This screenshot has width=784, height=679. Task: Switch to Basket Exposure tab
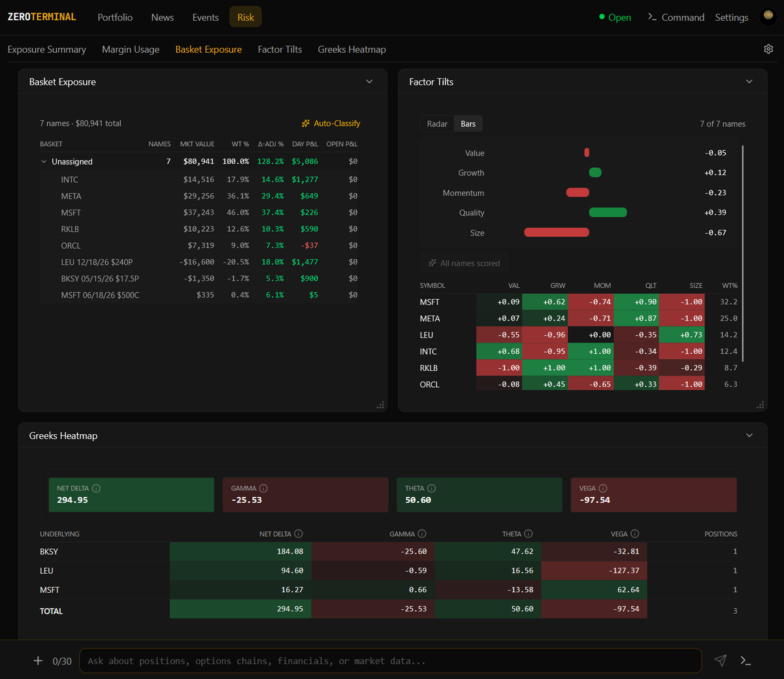click(x=208, y=50)
